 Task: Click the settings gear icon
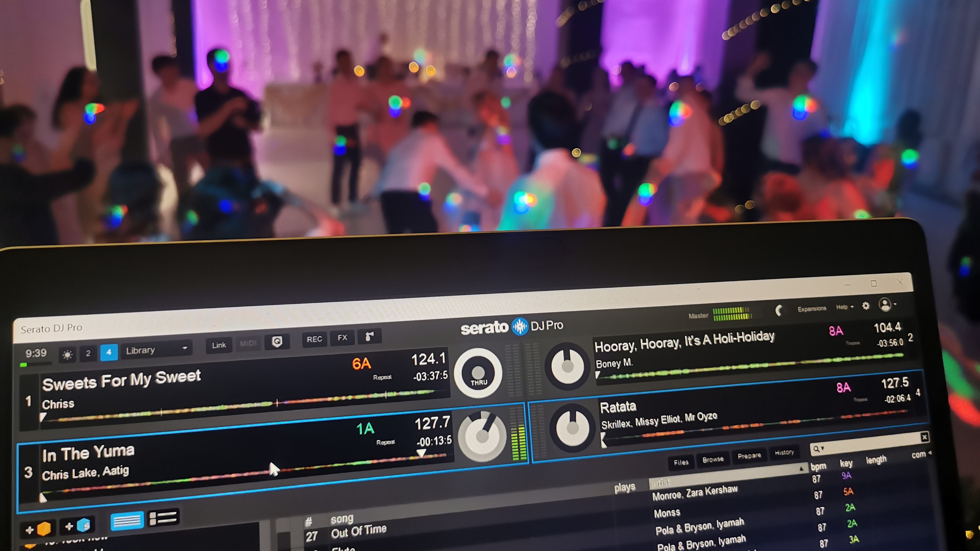click(x=866, y=306)
